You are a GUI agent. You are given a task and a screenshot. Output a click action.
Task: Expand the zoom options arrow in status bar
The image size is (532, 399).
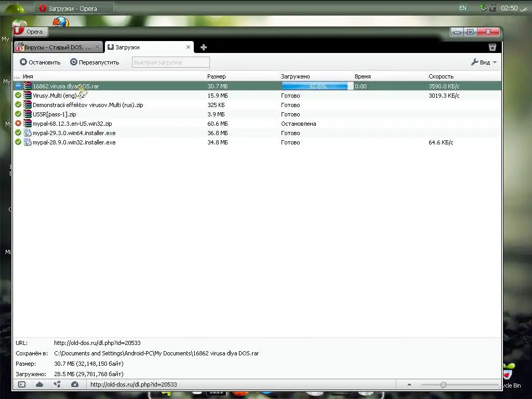pos(409,384)
